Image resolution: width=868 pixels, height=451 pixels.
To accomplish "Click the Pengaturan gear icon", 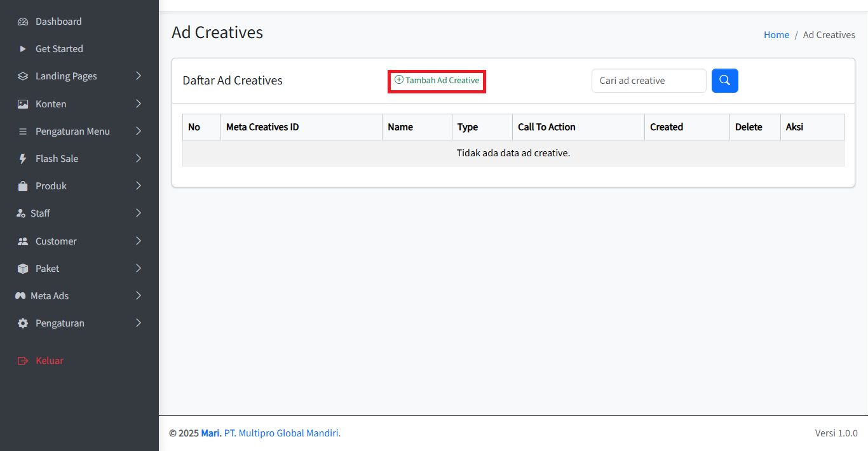I will tap(23, 323).
